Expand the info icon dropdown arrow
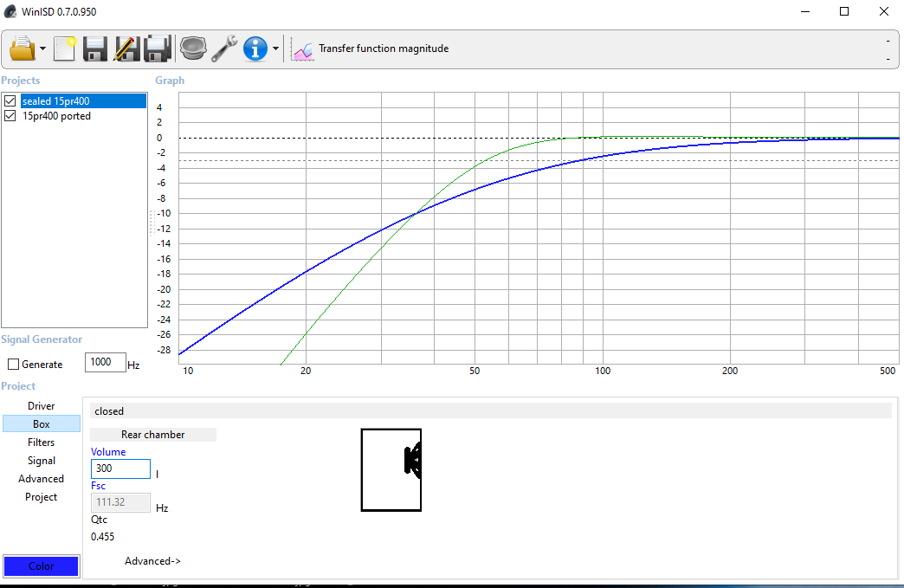This screenshot has height=588, width=904. pos(275,49)
